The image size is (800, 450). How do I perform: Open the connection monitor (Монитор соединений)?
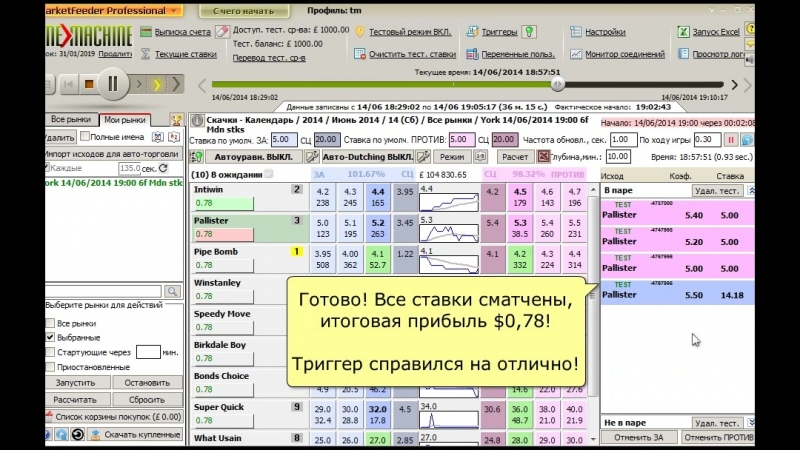(x=625, y=54)
